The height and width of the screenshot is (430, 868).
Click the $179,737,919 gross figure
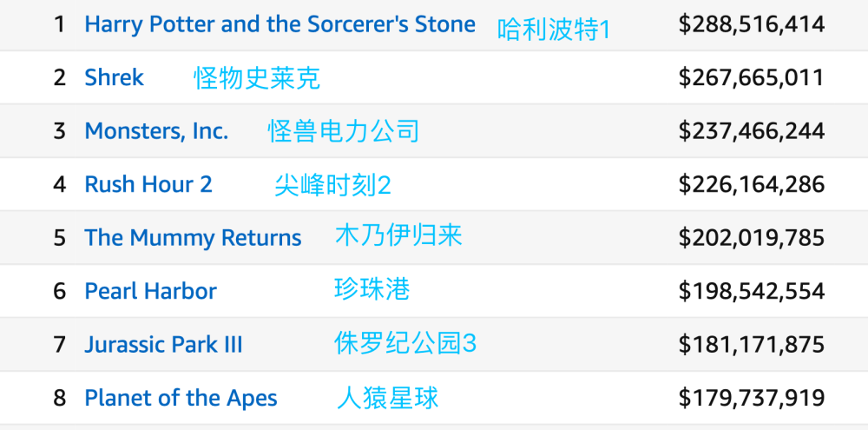point(751,398)
